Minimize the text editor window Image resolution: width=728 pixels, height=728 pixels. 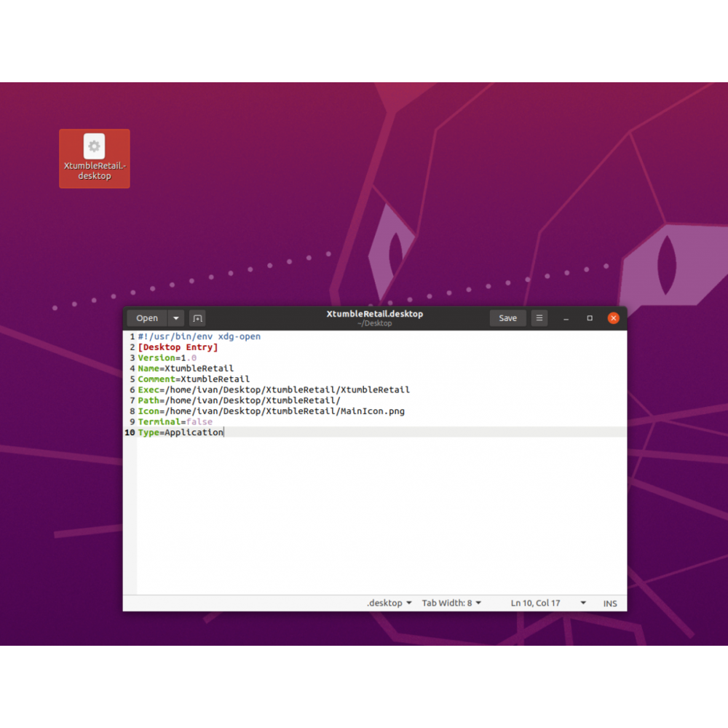pyautogui.click(x=566, y=318)
